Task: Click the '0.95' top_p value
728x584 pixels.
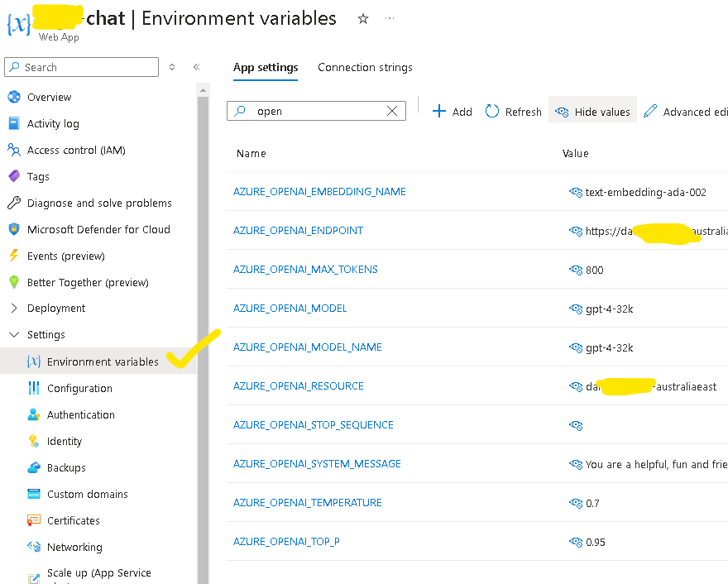Action: click(x=595, y=542)
